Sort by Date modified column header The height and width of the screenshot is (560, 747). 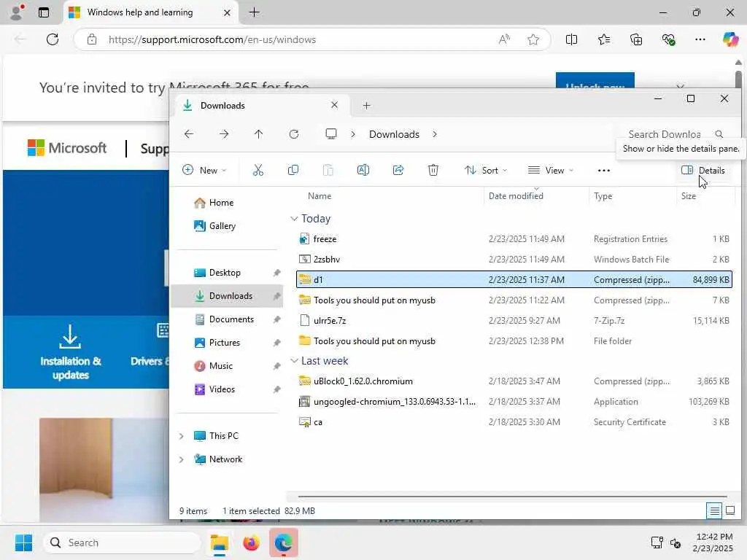tap(516, 196)
